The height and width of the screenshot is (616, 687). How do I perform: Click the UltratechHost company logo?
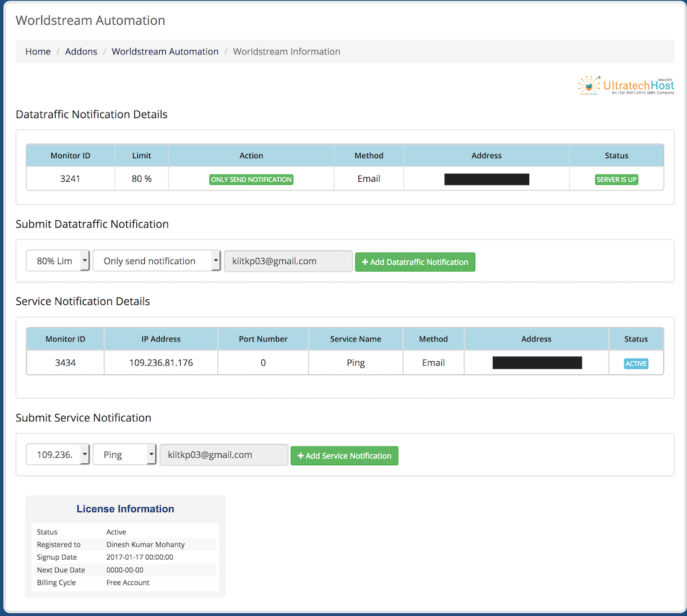(625, 85)
